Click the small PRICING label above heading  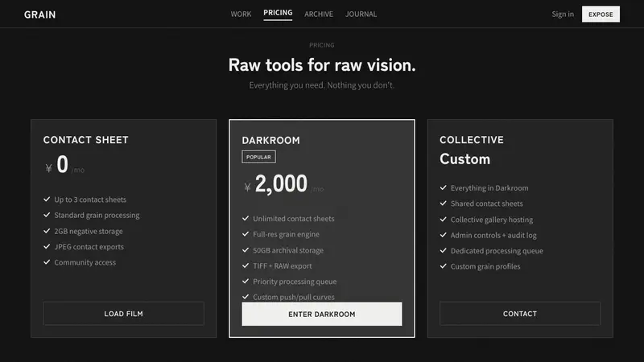(x=321, y=45)
